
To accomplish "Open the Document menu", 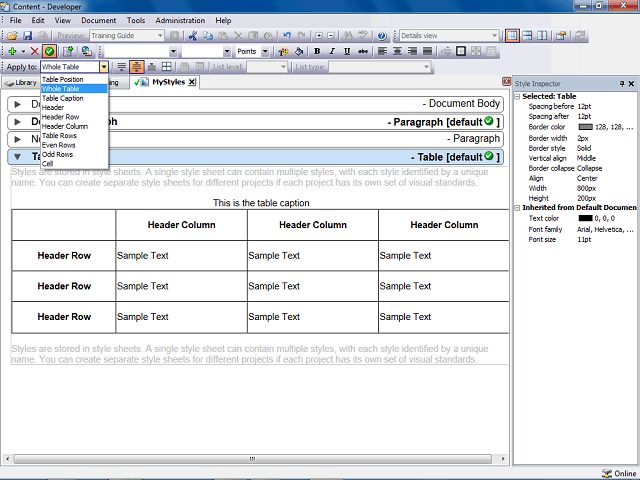I will (x=99, y=20).
